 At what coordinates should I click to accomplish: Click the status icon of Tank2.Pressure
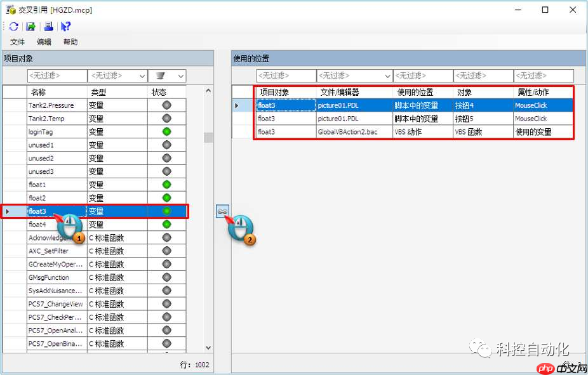click(166, 105)
